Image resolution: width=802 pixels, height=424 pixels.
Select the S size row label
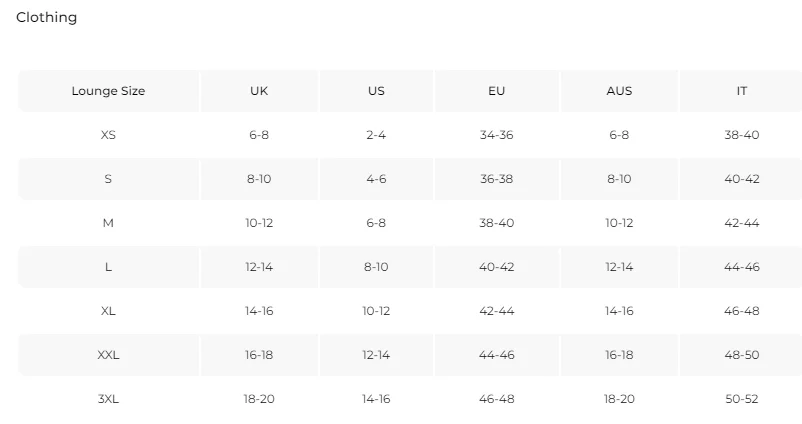coord(108,179)
